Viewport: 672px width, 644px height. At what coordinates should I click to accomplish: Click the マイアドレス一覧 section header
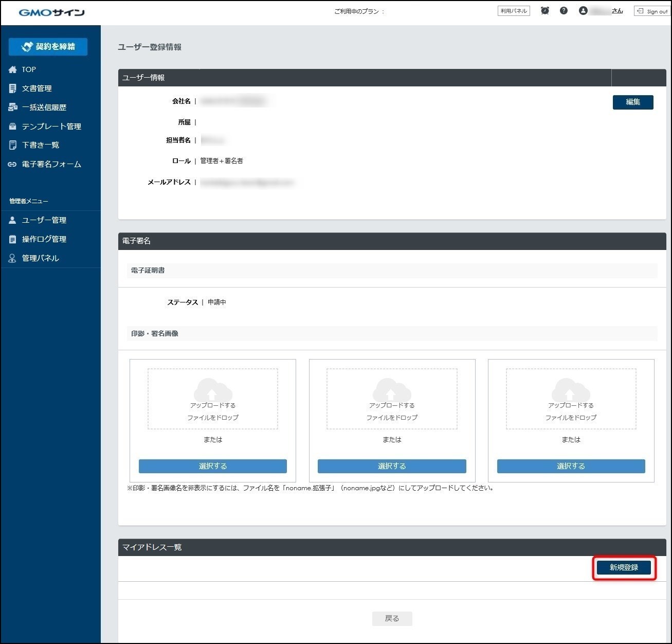coord(392,547)
